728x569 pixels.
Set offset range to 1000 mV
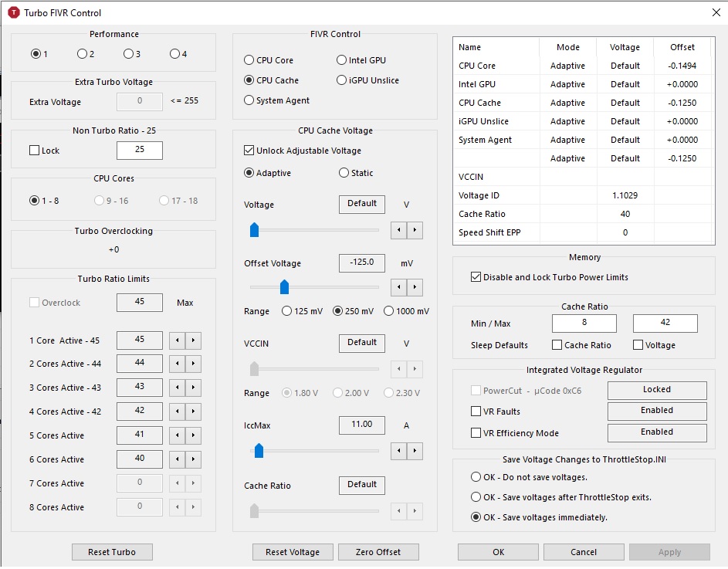point(407,311)
